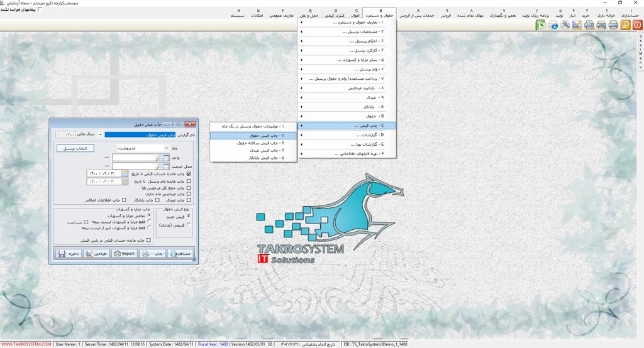The width and height of the screenshot is (644, 348).
Task: Select فقط مزایا و کسورات غیر از لیست بیمه radio
Action: tap(149, 227)
